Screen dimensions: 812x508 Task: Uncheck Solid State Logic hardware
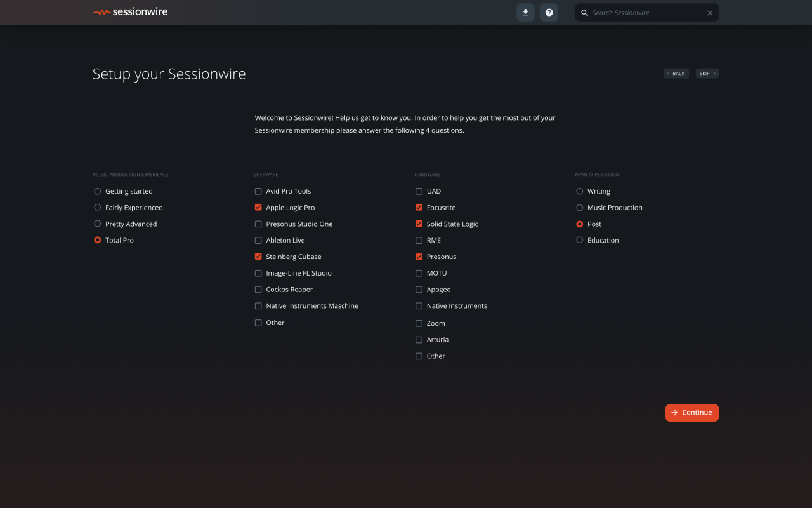[x=419, y=224]
